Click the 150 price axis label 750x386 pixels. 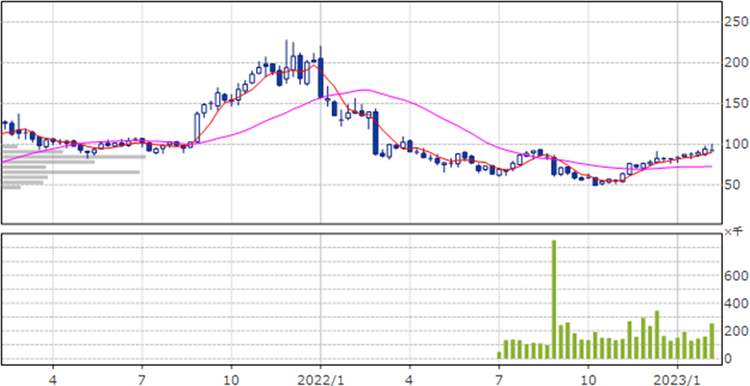click(x=735, y=104)
